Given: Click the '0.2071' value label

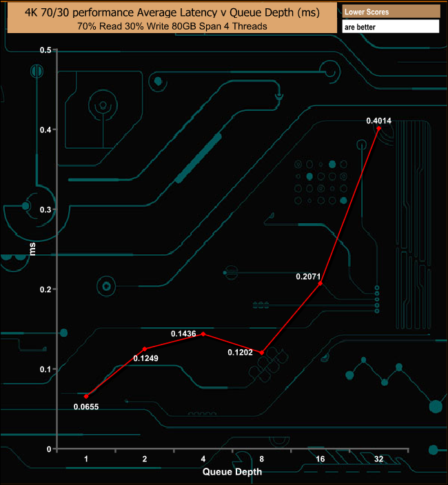Looking at the screenshot, I should pos(308,276).
